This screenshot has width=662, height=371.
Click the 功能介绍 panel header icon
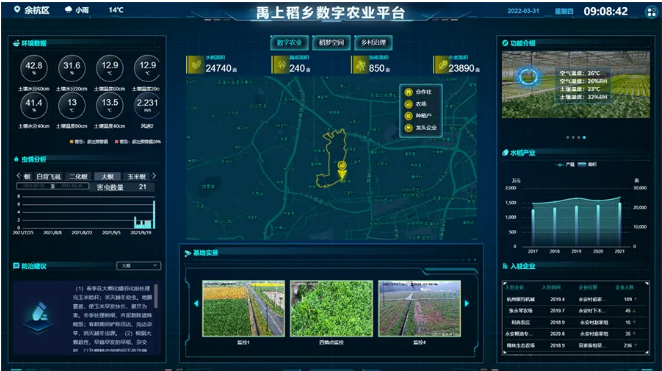505,43
